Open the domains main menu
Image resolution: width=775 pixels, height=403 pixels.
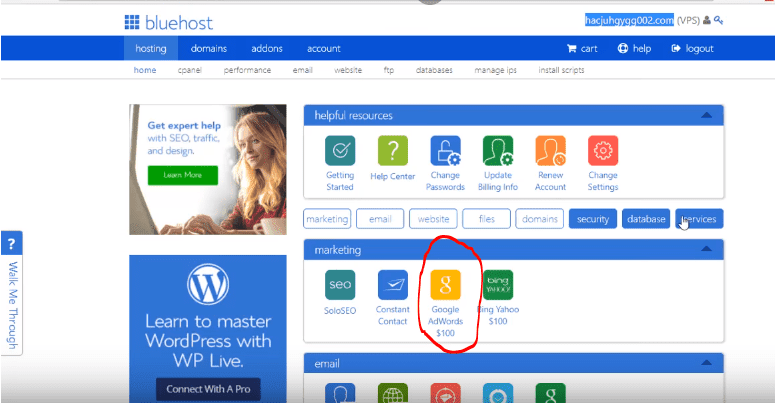point(209,48)
